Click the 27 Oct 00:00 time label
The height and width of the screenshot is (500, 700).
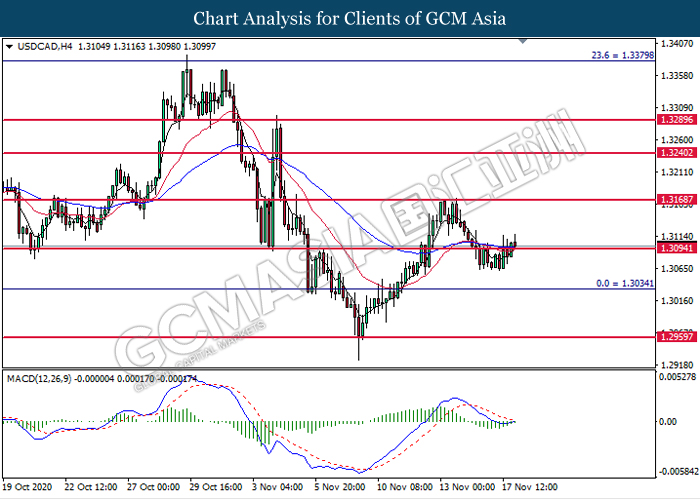pos(154,487)
